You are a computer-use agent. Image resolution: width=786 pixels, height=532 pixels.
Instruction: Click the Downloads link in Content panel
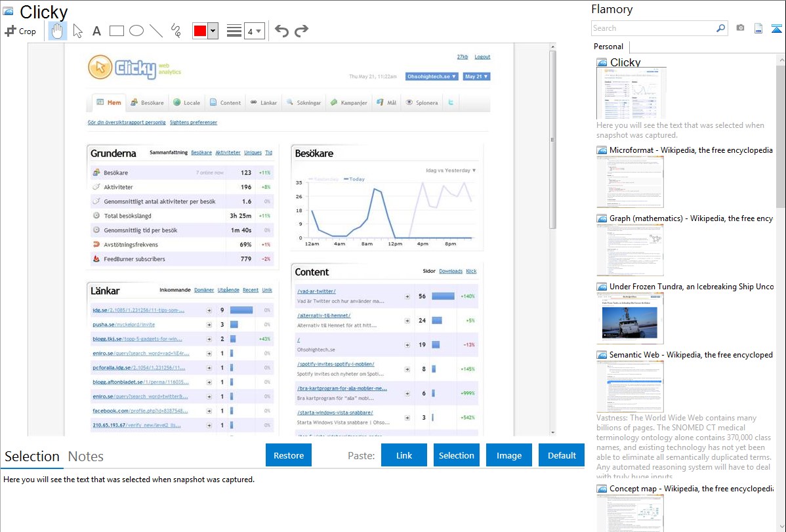click(x=451, y=272)
